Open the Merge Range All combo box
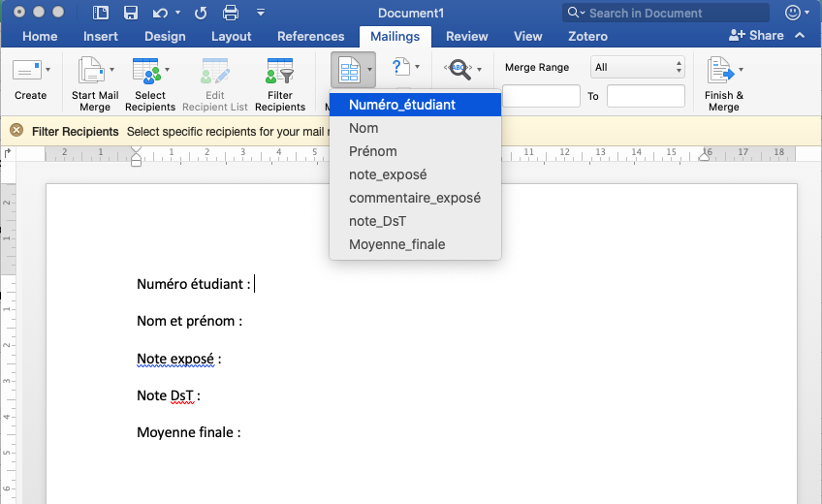 pos(638,67)
